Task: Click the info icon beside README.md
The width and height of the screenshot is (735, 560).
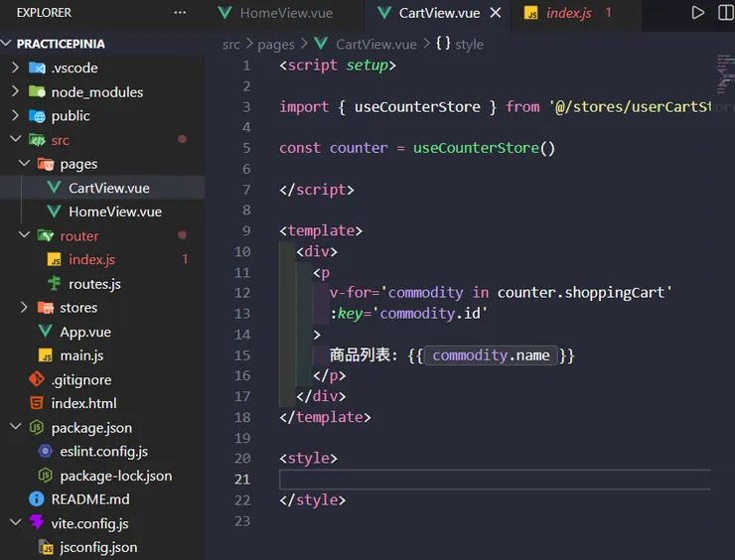Action: (36, 499)
